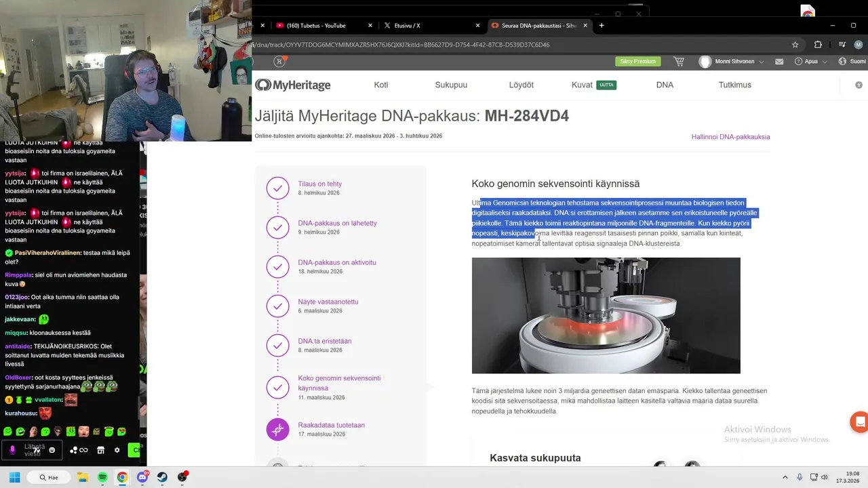Open the Tutkimus menu
The height and width of the screenshot is (488, 868).
click(735, 85)
